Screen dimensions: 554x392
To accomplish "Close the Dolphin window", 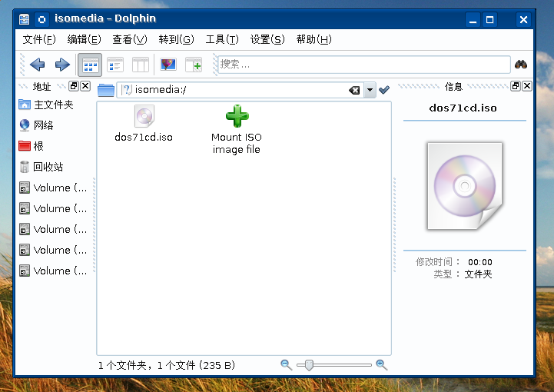I will pyautogui.click(x=523, y=19).
